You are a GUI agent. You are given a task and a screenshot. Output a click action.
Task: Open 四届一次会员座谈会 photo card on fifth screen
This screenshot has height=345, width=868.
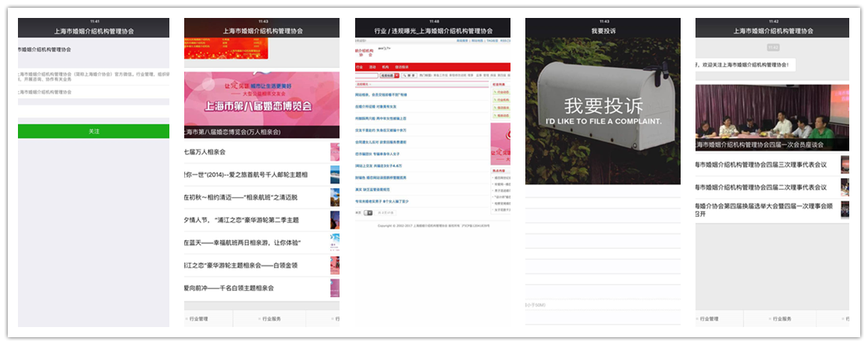772,118
